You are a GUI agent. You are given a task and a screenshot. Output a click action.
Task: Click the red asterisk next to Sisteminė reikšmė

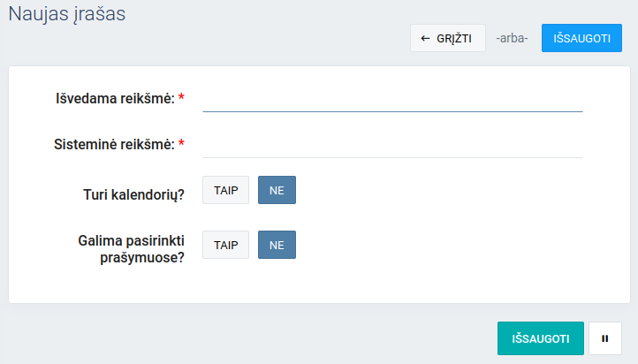[x=181, y=144]
